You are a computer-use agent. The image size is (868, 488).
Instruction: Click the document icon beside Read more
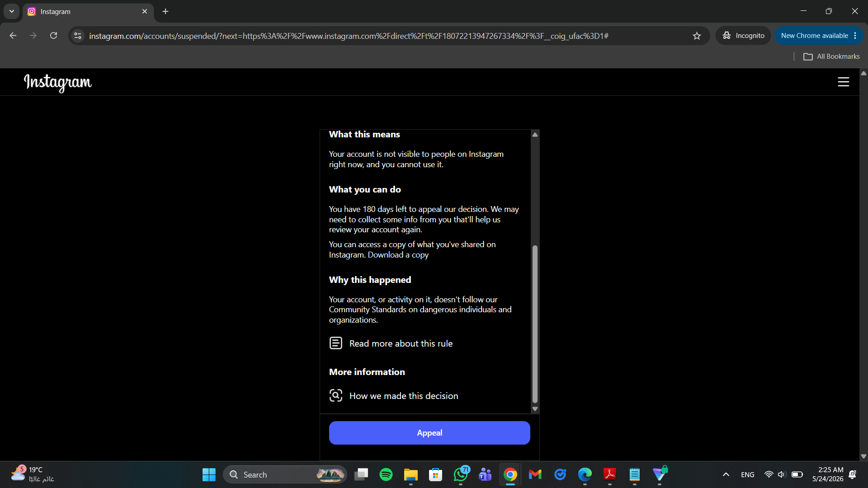click(x=336, y=343)
